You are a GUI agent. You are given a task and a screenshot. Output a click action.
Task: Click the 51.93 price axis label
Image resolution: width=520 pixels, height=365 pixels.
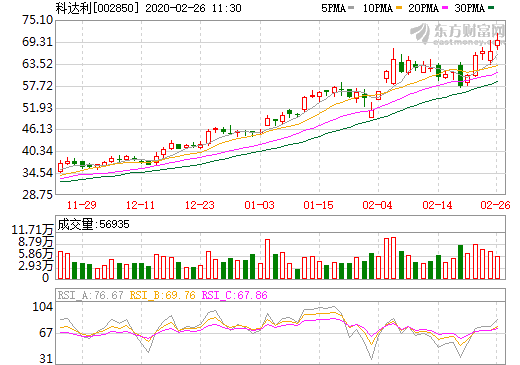pyautogui.click(x=37, y=108)
